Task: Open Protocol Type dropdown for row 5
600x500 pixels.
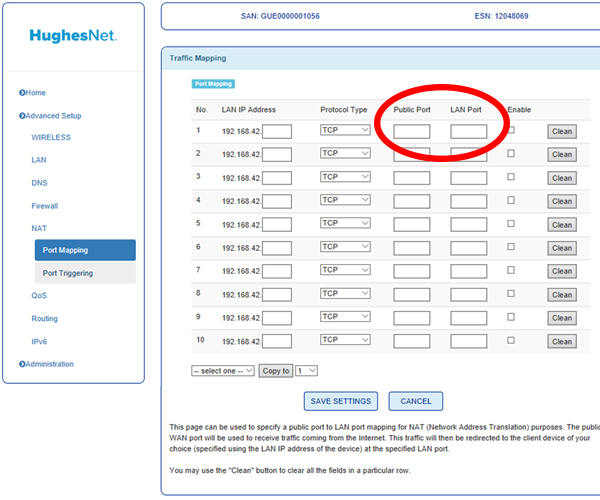Action: pos(345,223)
